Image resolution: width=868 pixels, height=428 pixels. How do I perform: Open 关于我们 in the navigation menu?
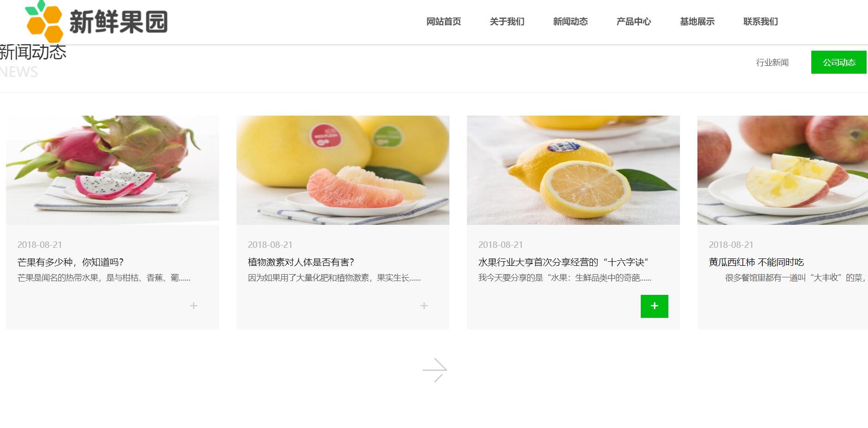coord(507,22)
